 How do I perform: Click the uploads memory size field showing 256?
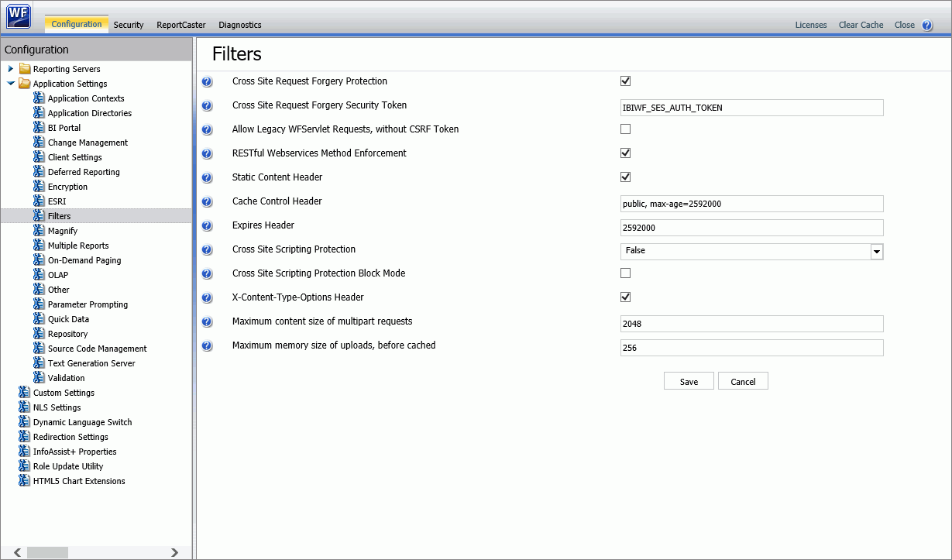tap(752, 348)
